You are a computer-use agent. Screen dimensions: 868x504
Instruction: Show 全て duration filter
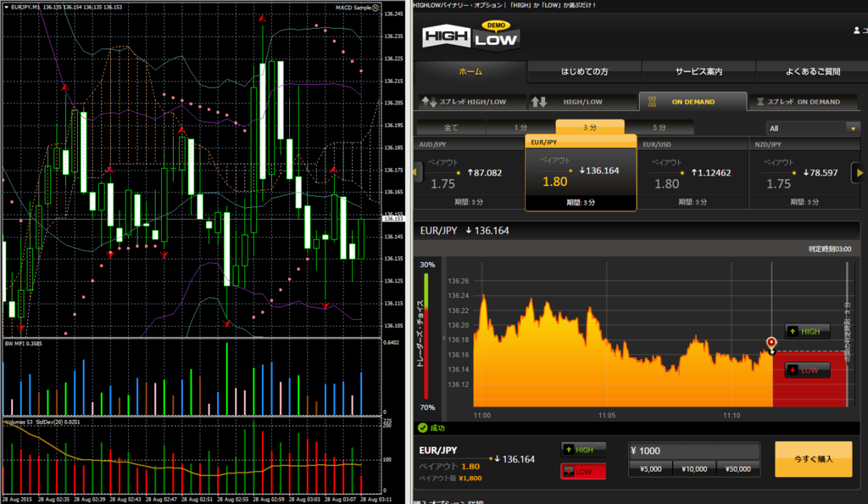coord(451,127)
